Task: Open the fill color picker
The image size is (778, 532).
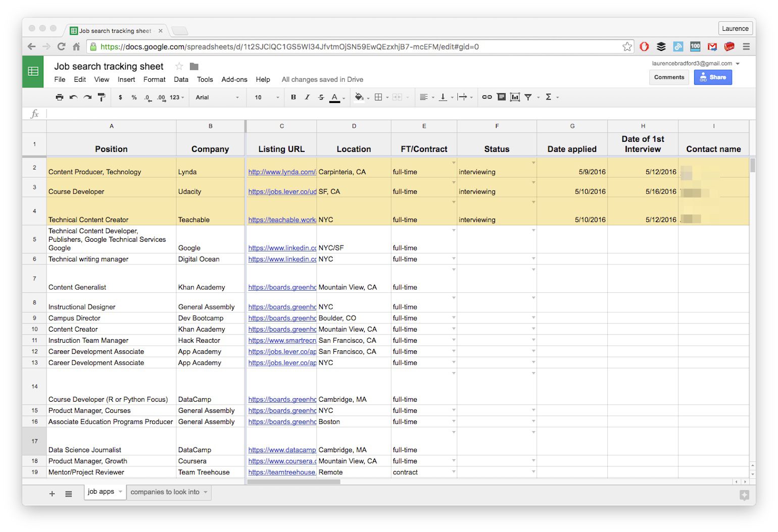Action: (359, 97)
